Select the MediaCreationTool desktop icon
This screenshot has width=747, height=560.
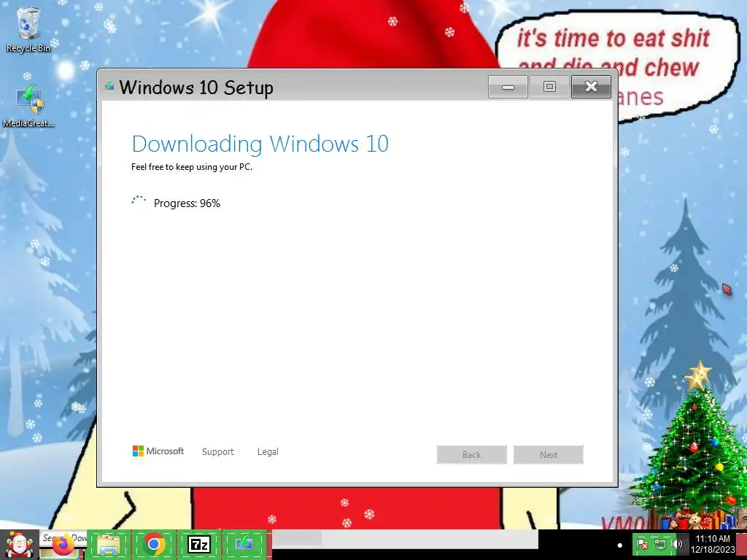(28, 106)
